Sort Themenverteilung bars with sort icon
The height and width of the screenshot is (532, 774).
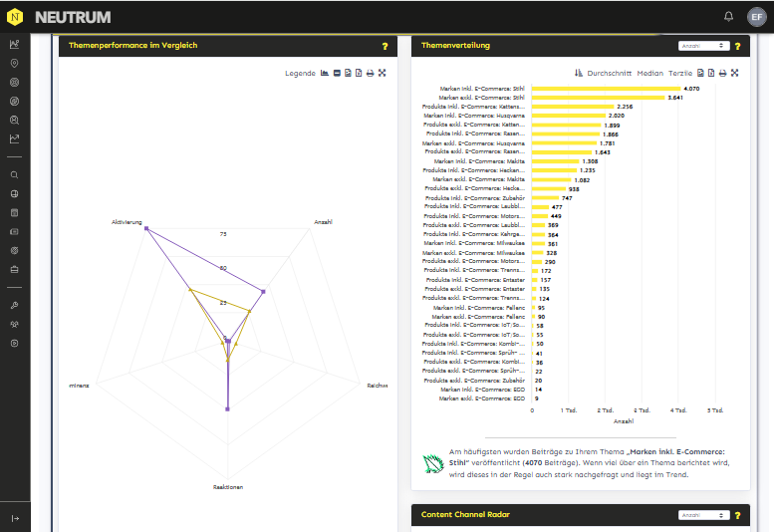pos(579,73)
